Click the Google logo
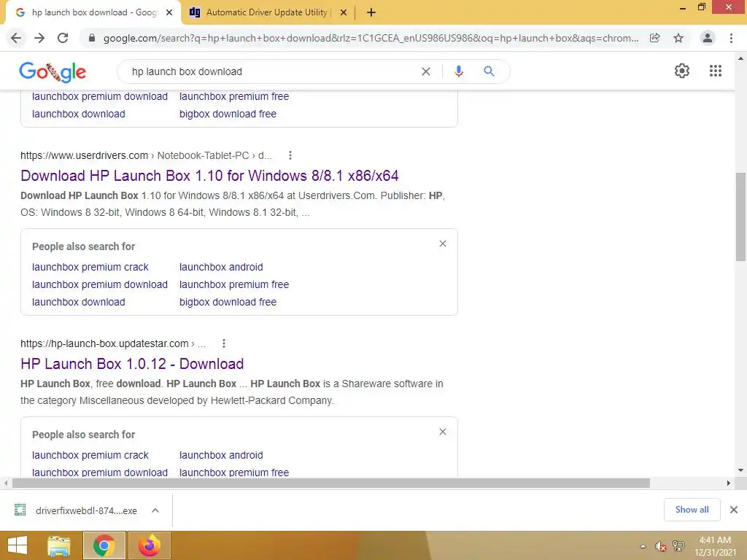 click(53, 71)
